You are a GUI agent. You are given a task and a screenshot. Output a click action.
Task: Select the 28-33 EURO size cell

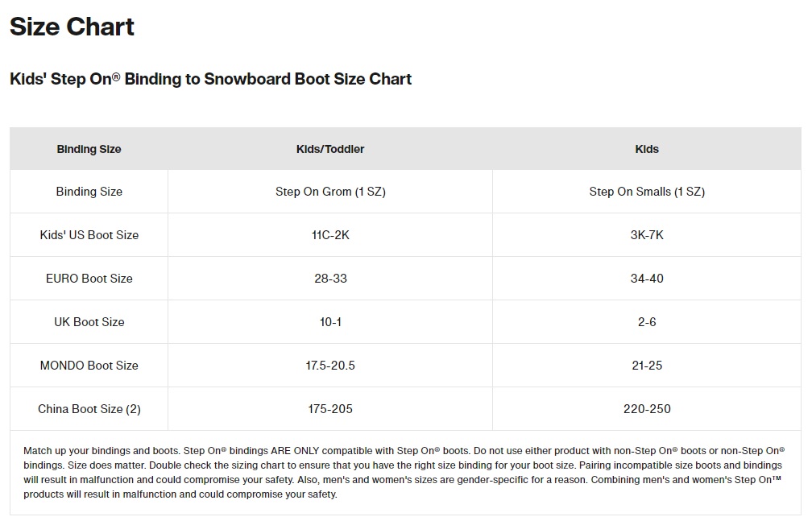click(330, 279)
